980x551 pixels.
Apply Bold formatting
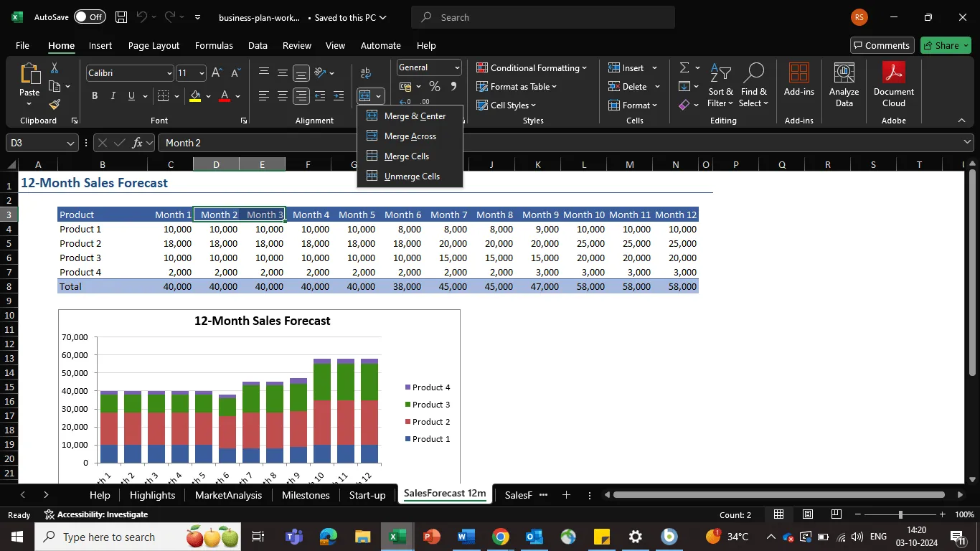(x=95, y=96)
